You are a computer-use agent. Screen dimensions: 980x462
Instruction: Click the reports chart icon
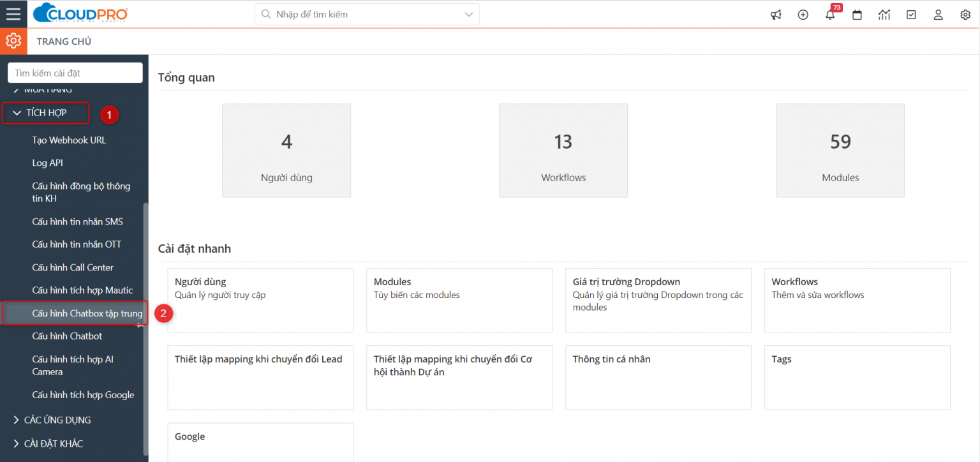[884, 15]
